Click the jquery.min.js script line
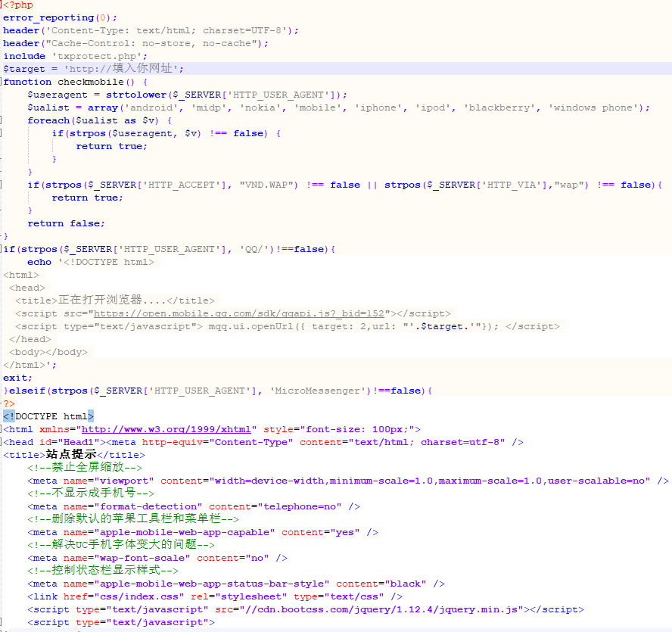 pyautogui.click(x=306, y=610)
